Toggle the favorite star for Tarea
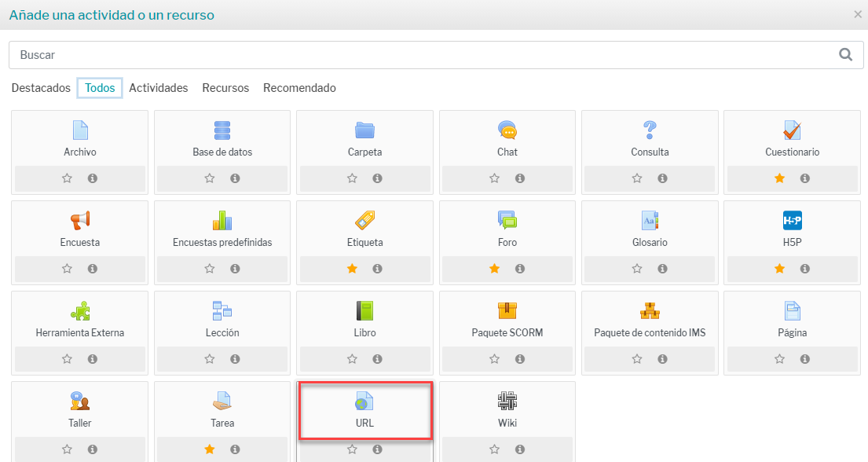Viewport: 868px width, 462px height. [210, 449]
